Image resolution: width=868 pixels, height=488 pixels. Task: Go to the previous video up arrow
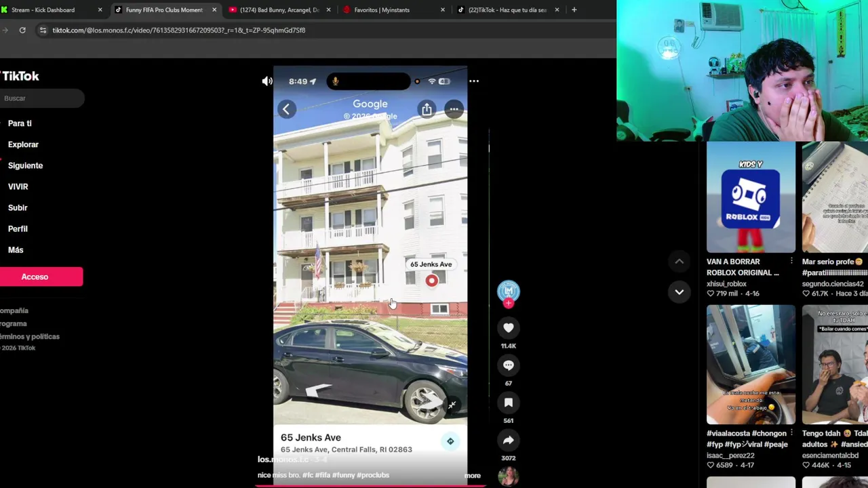(679, 262)
